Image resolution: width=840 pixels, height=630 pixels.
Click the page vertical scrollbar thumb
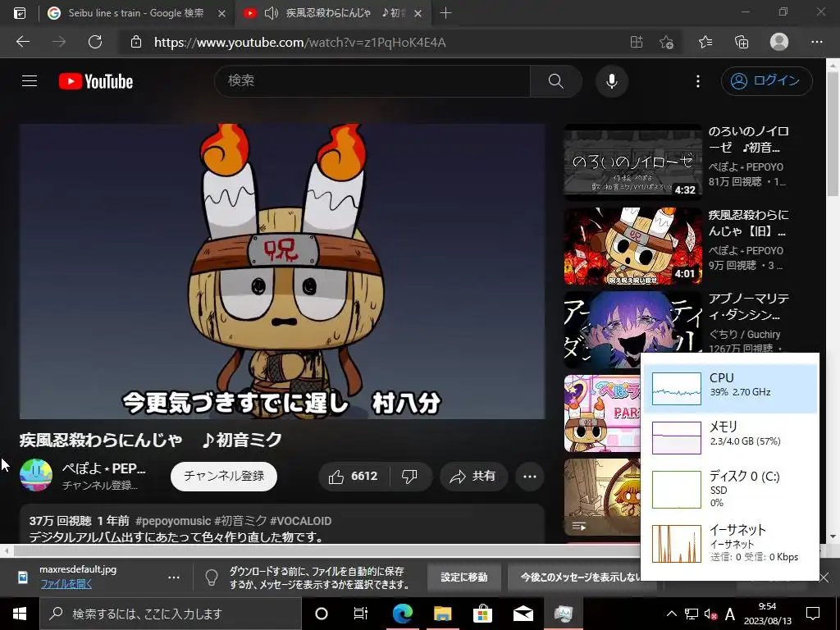click(833, 134)
